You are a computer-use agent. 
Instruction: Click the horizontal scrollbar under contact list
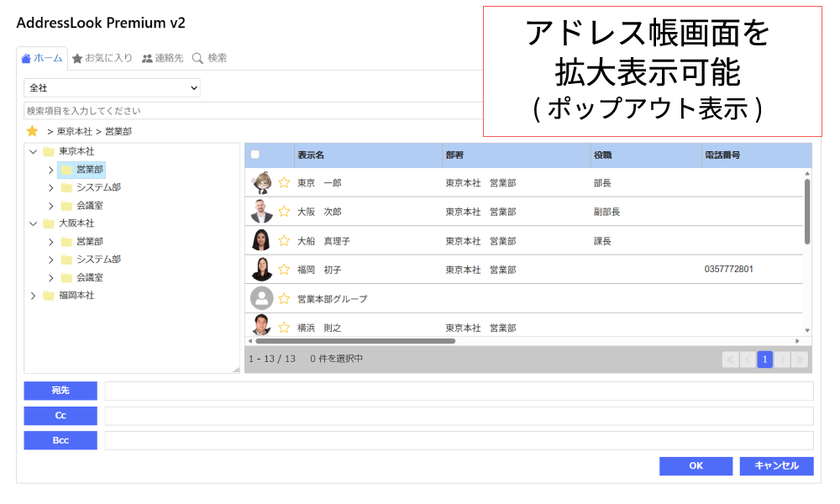354,341
